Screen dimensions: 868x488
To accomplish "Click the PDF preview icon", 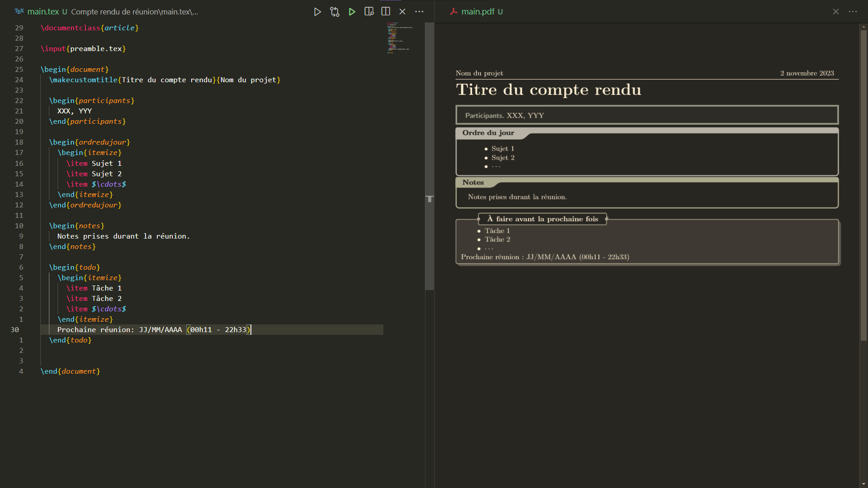I will (370, 11).
